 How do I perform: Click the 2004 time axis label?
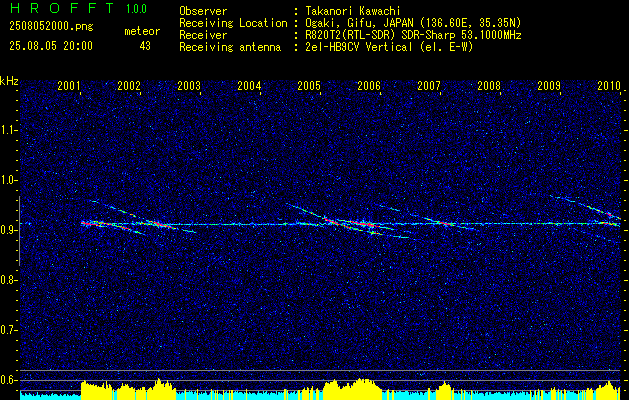[x=249, y=85]
